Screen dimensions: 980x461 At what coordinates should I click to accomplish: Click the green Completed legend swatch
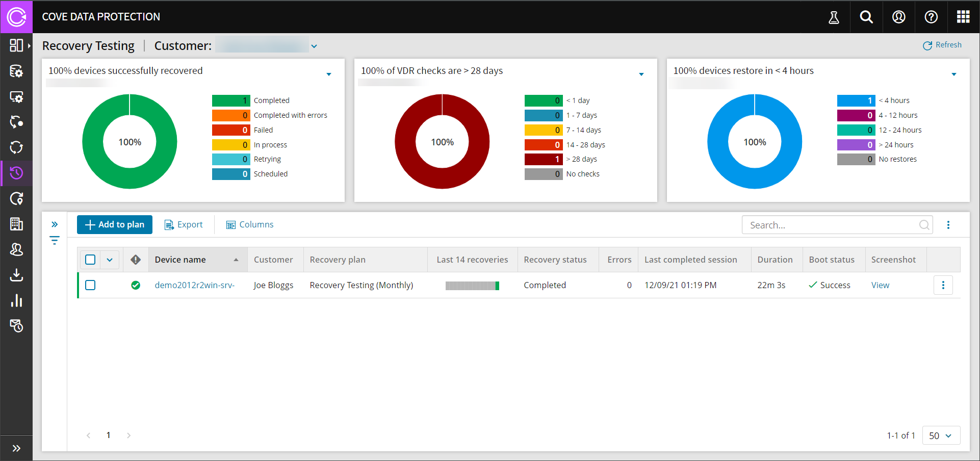pos(231,100)
